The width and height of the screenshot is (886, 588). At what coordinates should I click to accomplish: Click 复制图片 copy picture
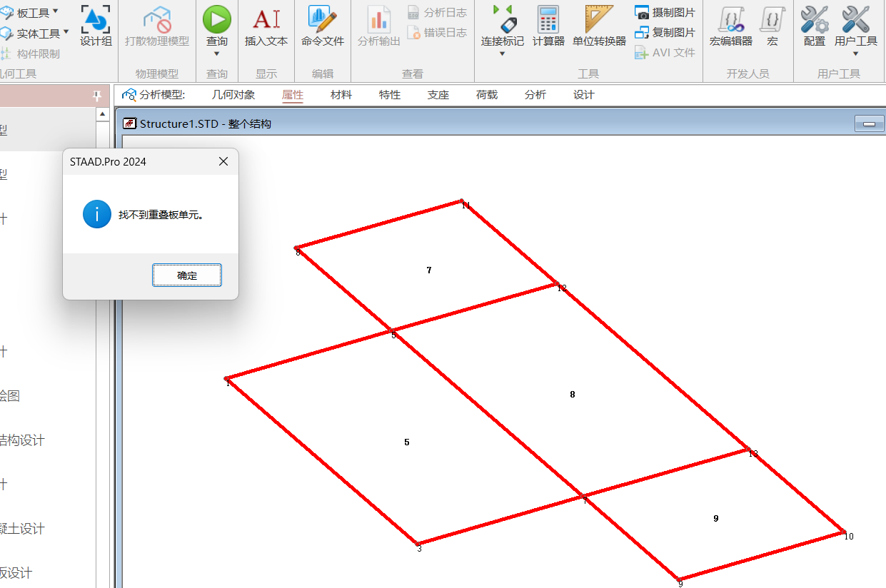[x=665, y=33]
